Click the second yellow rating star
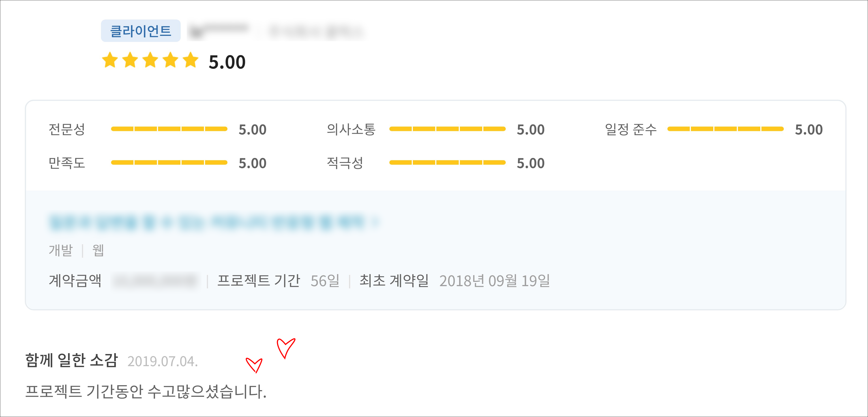The height and width of the screenshot is (417, 868). point(130,60)
